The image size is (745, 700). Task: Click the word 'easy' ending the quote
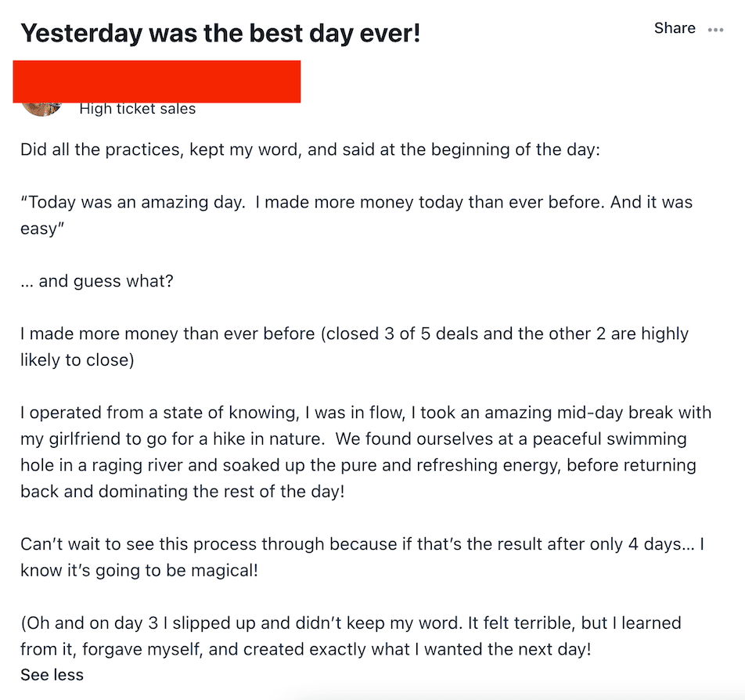click(41, 229)
